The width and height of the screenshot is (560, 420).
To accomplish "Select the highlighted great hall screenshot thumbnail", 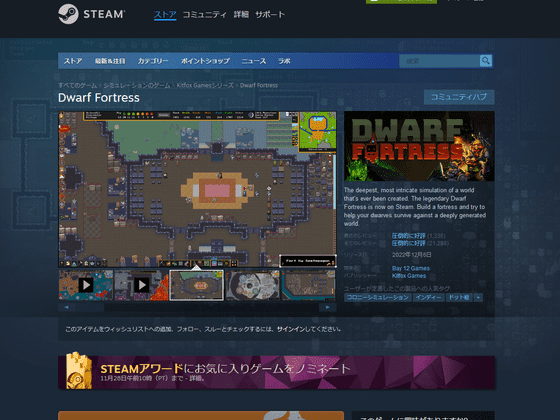I will [197, 285].
